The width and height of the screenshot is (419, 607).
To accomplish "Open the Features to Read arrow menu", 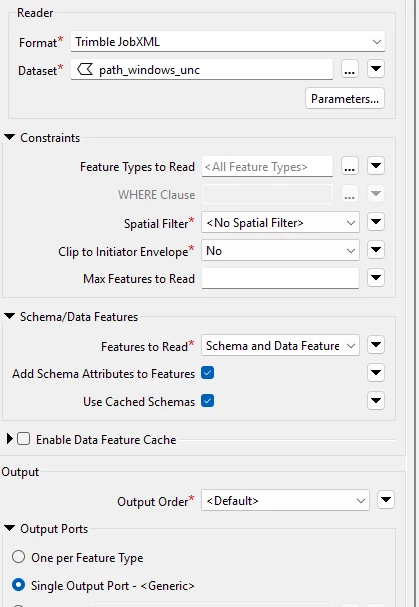I will click(x=376, y=345).
